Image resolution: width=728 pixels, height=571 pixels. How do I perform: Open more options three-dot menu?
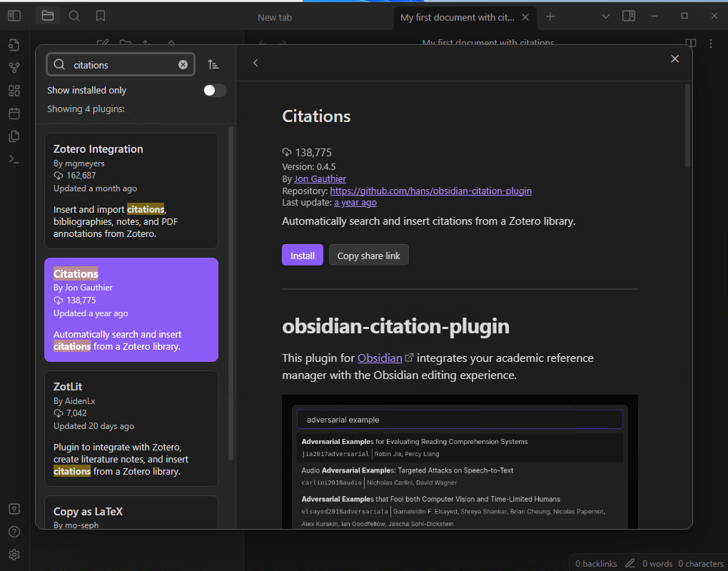pyautogui.click(x=711, y=43)
